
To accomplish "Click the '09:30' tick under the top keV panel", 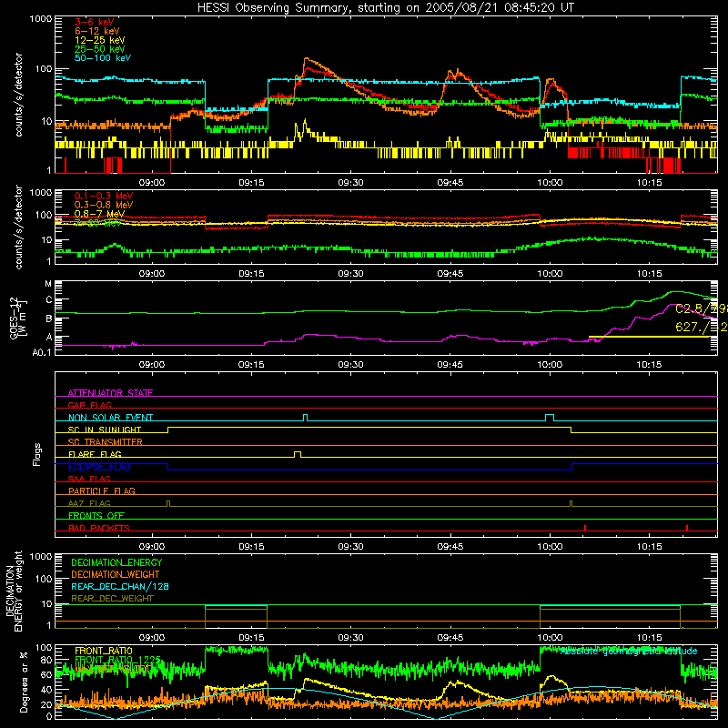I will tap(351, 183).
